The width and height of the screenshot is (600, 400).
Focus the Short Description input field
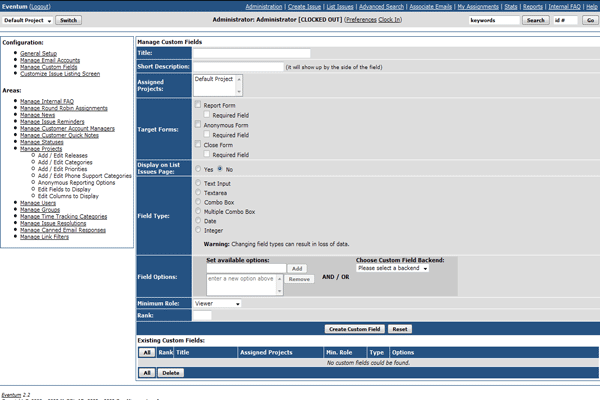pyautogui.click(x=238, y=67)
